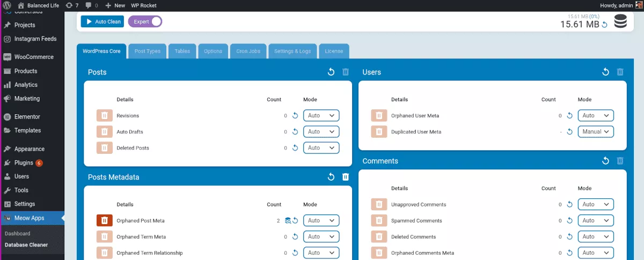Open Mode dropdown for Deleted Comments
The image size is (644, 260).
tap(596, 236)
